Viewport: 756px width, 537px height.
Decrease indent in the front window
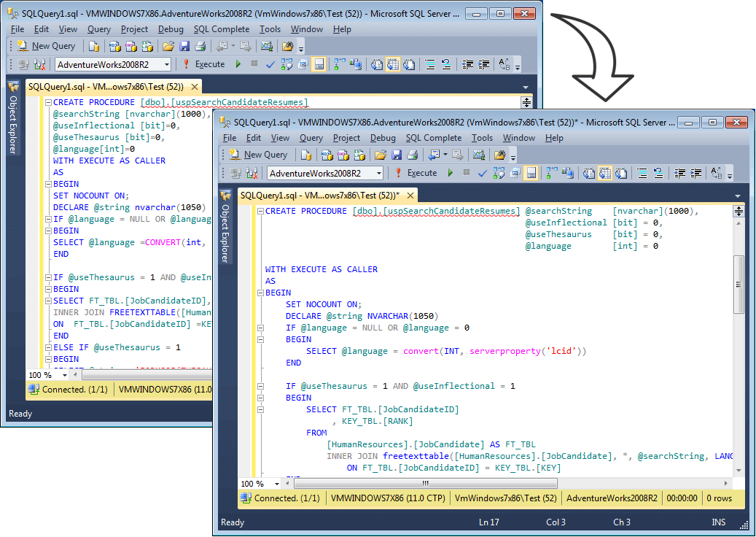pos(679,173)
